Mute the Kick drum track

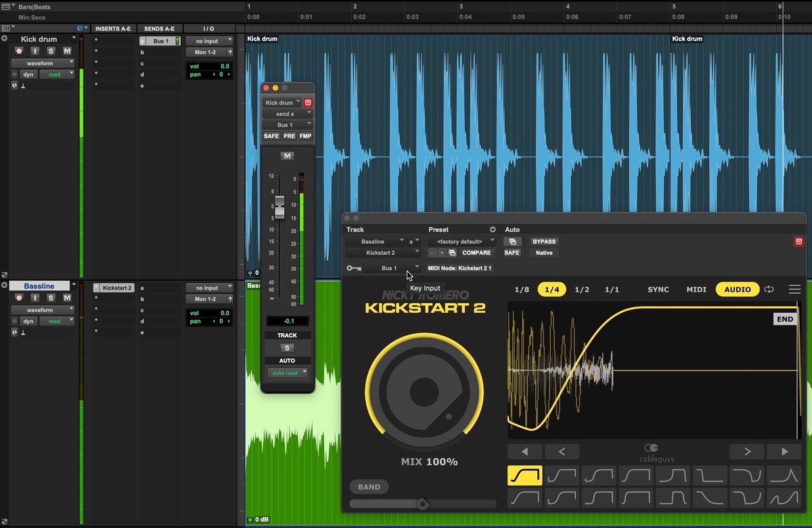[67, 51]
